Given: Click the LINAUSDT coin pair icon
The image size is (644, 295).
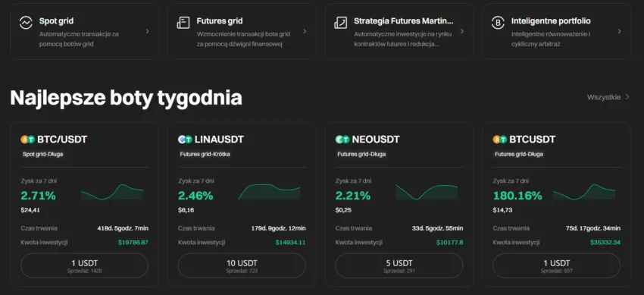Looking at the screenshot, I should [185, 140].
